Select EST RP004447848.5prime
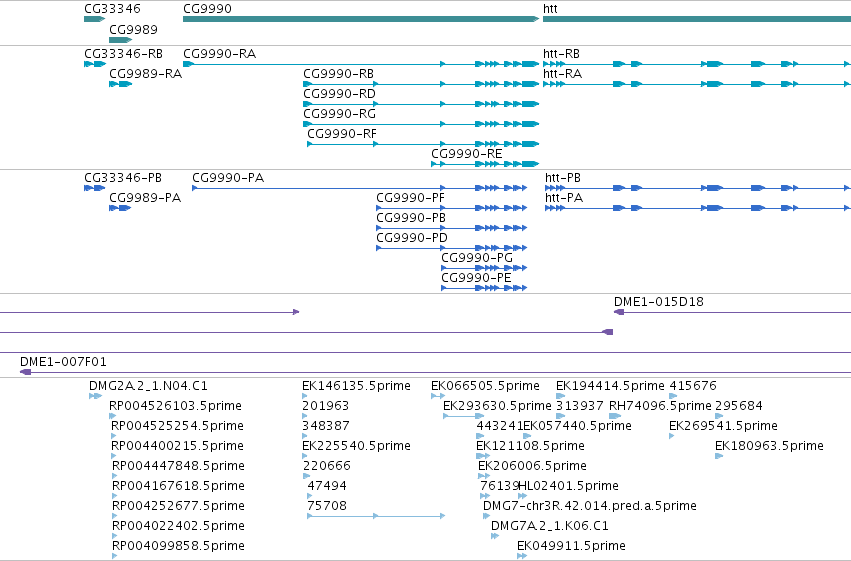This screenshot has width=851, height=561. click(178, 467)
